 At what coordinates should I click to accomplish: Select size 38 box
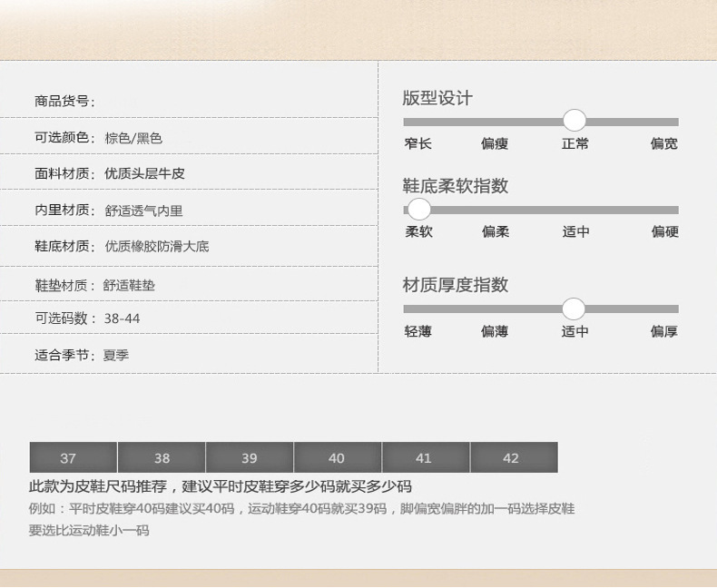coord(162,457)
